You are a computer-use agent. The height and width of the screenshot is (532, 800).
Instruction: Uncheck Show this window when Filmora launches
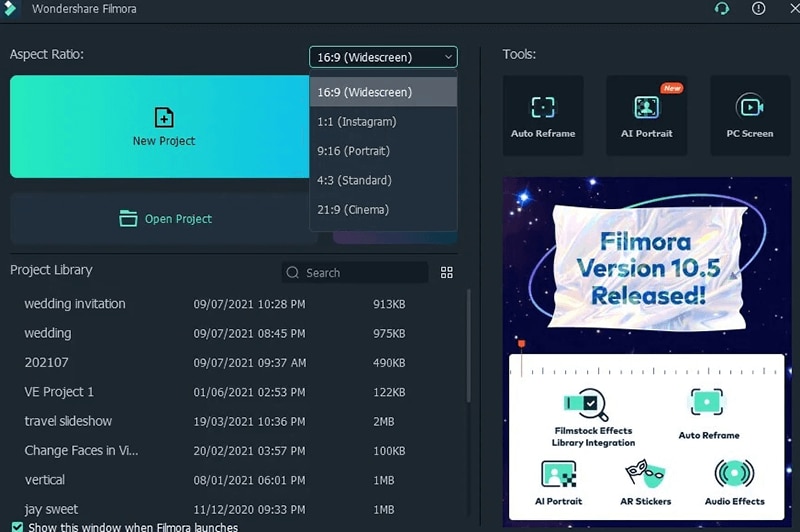[x=17, y=527]
